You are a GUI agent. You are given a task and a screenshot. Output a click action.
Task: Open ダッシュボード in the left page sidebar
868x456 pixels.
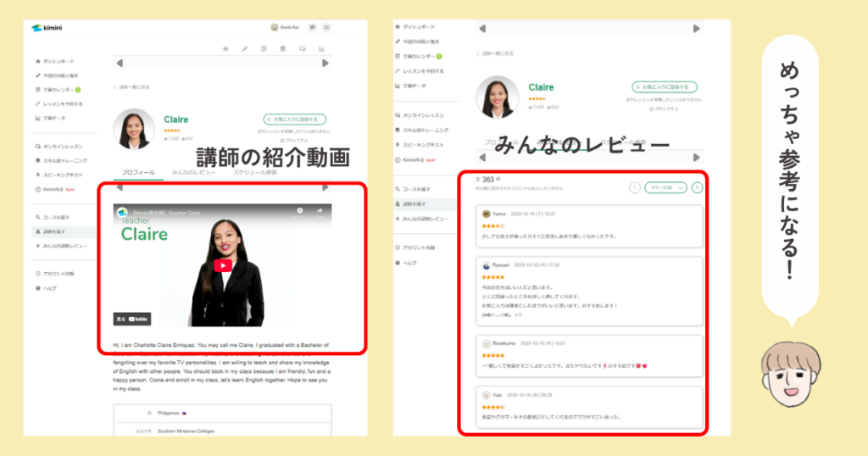click(58, 62)
